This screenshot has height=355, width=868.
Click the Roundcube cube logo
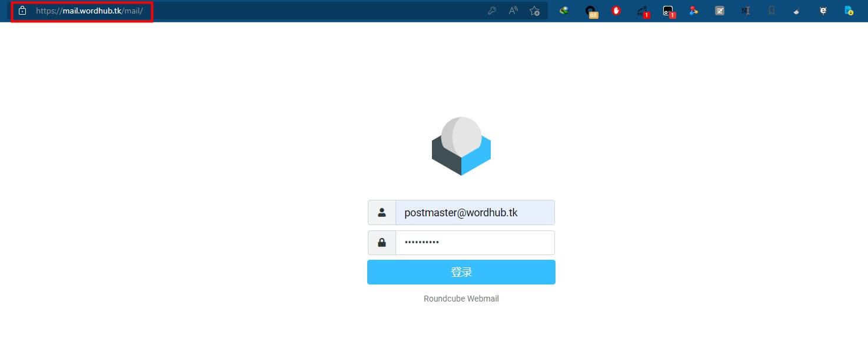tap(461, 146)
